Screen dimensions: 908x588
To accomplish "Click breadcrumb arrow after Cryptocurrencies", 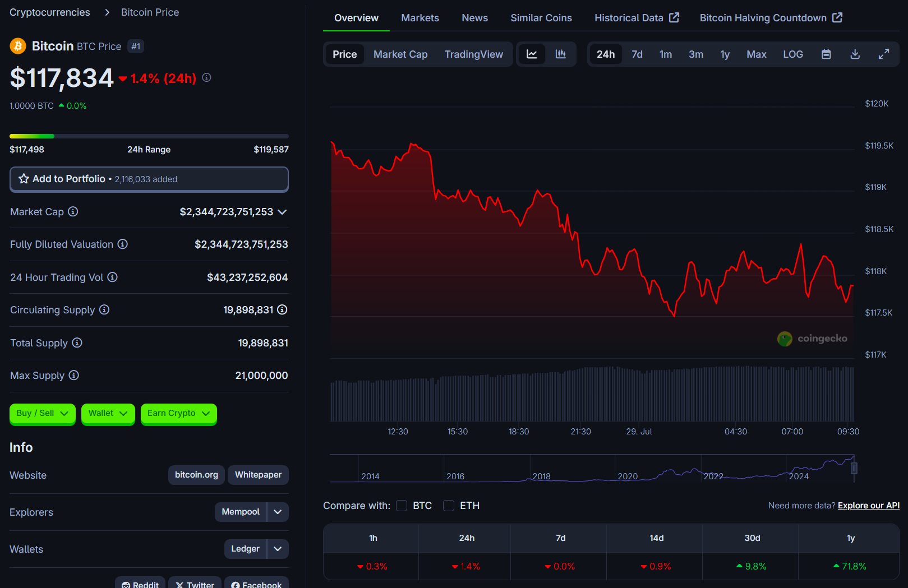I will (107, 12).
